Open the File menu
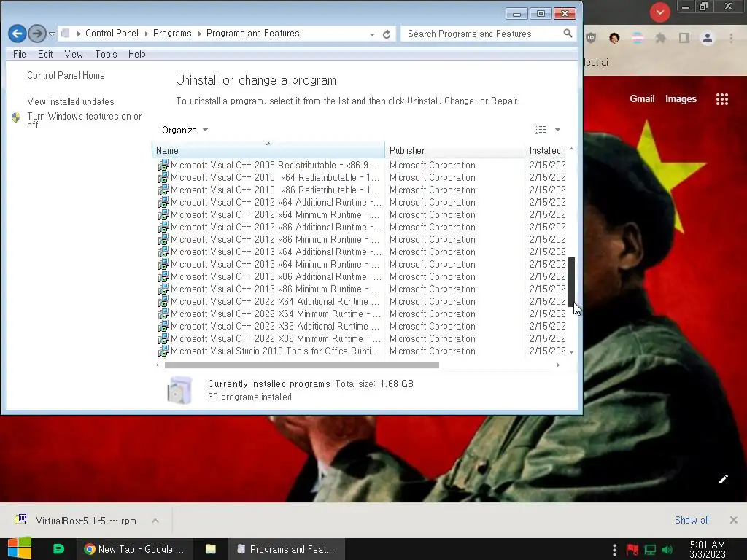 (x=20, y=54)
